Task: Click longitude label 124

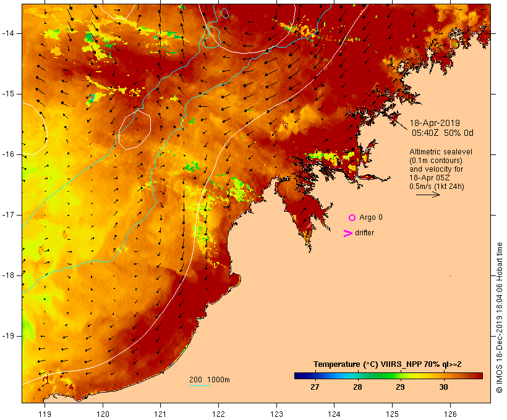Action: (x=334, y=414)
